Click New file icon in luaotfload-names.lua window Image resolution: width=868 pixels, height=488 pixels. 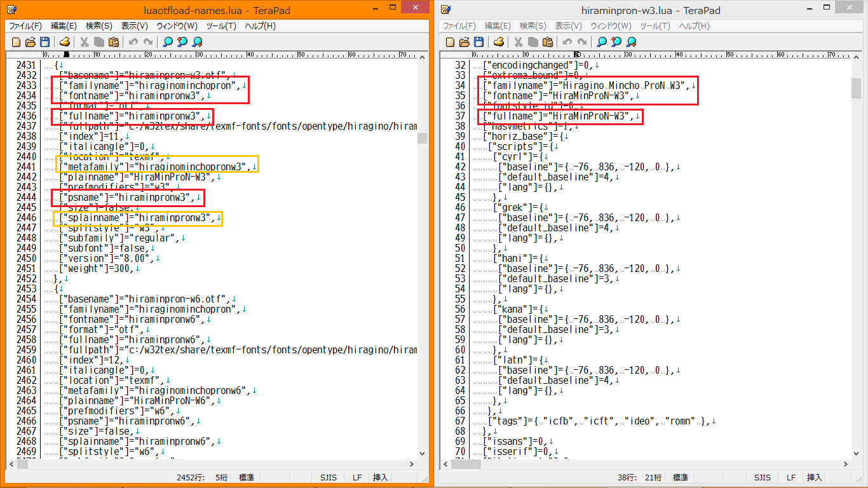point(17,42)
